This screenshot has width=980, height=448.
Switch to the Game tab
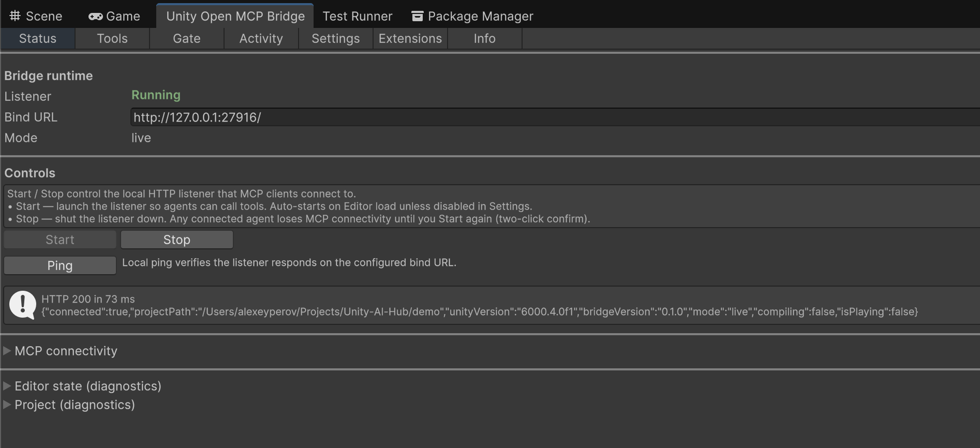(x=114, y=16)
